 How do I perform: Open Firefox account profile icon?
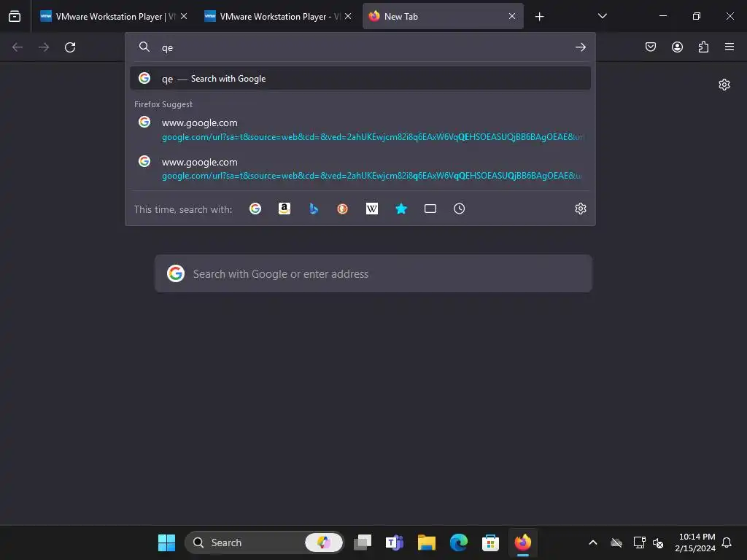(677, 47)
